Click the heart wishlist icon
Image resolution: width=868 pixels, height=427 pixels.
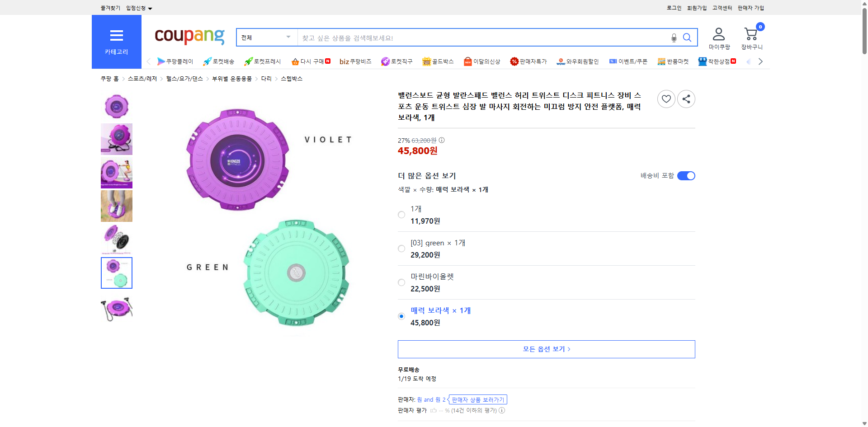click(666, 99)
